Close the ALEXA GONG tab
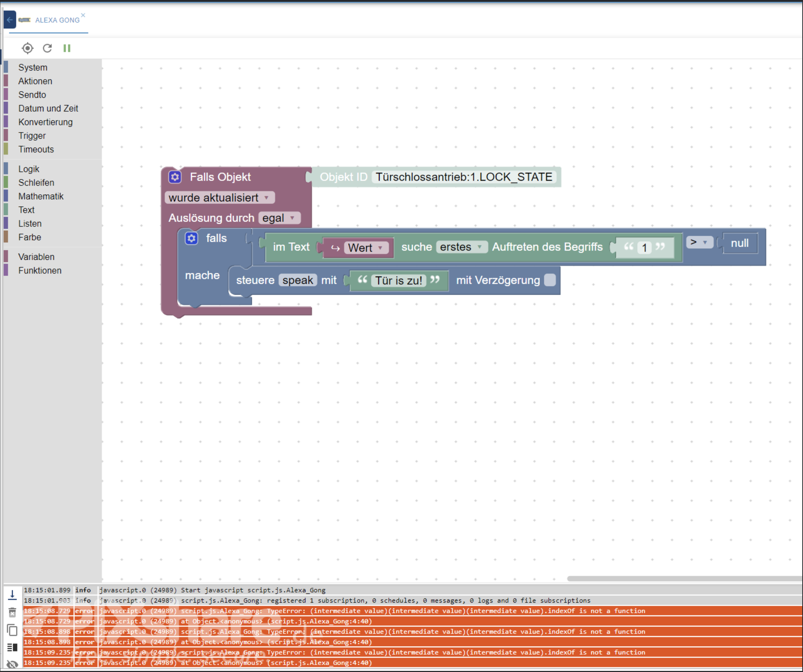 pyautogui.click(x=83, y=15)
